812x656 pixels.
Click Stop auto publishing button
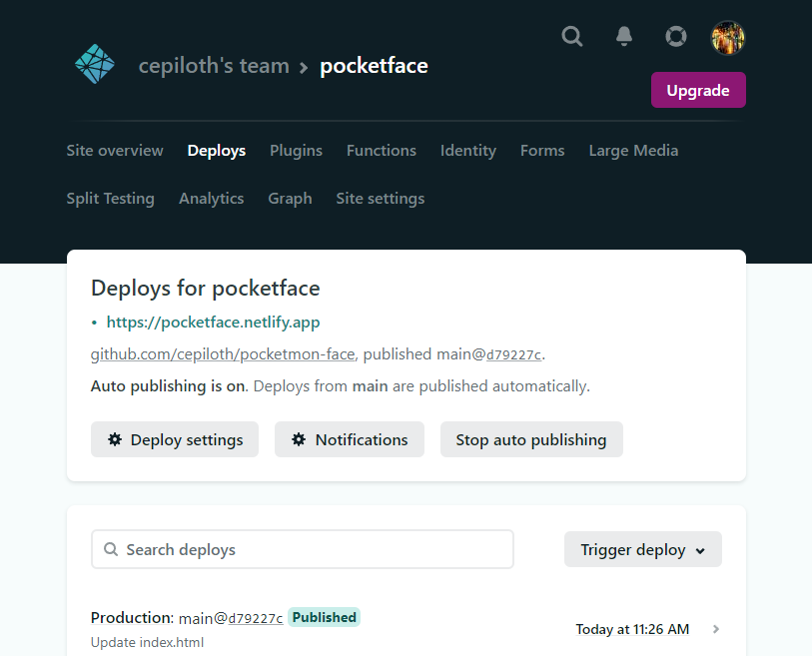[x=531, y=439]
